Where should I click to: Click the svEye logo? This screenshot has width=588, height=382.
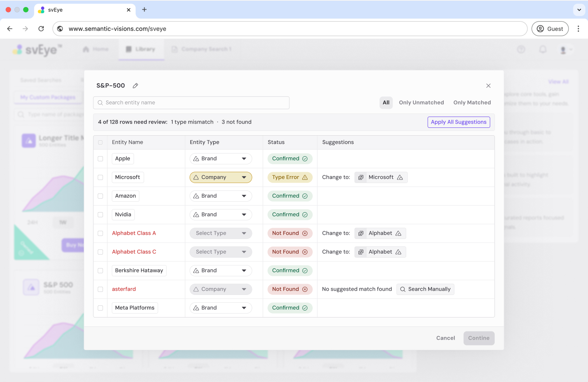coord(37,50)
